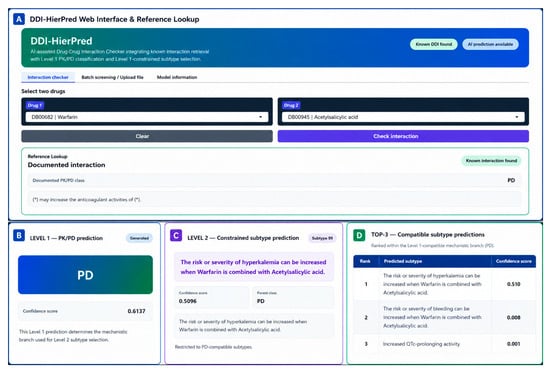
Task: Select the Increased QTc-prolonging activity row
Action: pos(444,344)
